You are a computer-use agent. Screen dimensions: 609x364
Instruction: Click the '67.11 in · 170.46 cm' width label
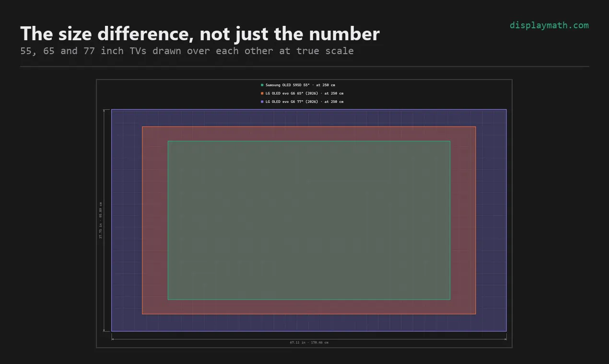(309, 342)
